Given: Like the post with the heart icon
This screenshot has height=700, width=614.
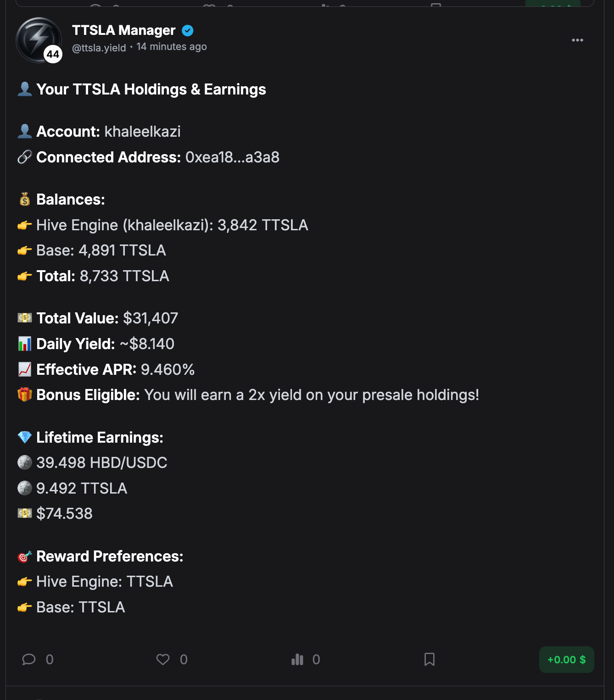Looking at the screenshot, I should [163, 660].
